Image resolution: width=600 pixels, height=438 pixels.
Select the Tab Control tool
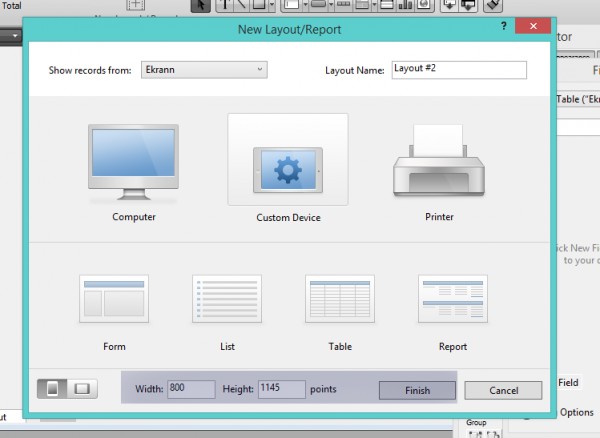pyautogui.click(x=362, y=5)
